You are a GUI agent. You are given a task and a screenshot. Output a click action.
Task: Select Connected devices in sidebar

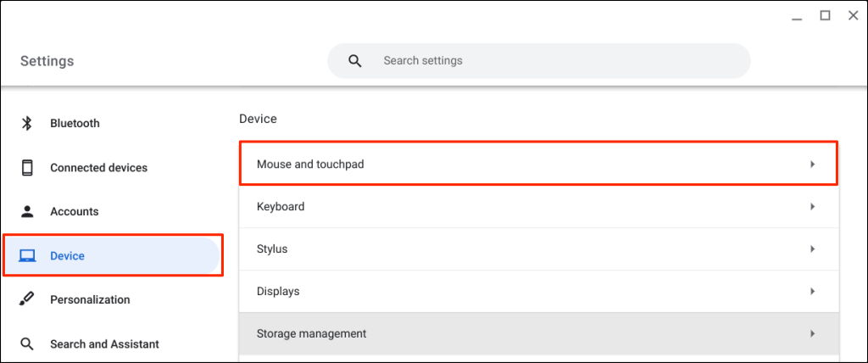pos(98,168)
